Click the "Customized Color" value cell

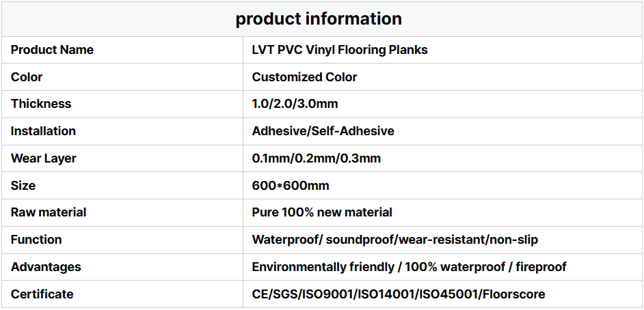pyautogui.click(x=304, y=77)
